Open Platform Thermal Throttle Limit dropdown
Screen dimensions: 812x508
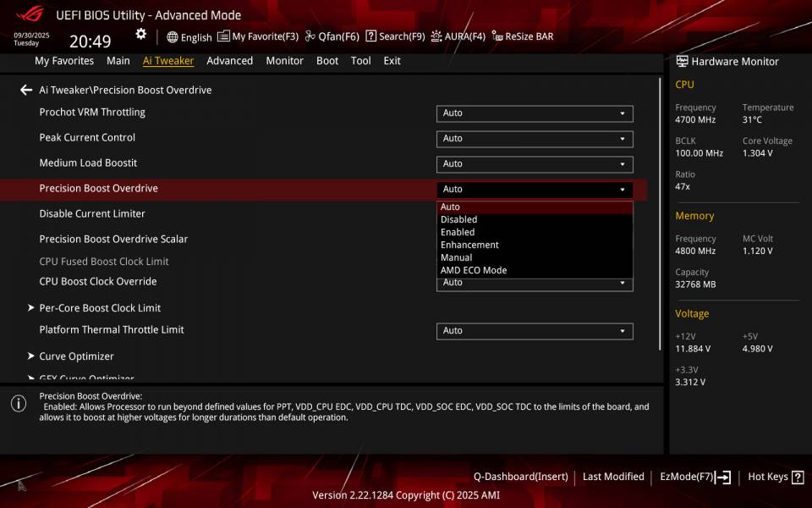(533, 330)
